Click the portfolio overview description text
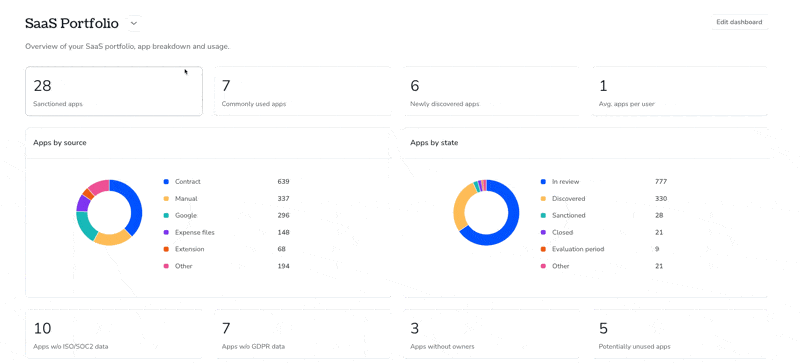 pyautogui.click(x=128, y=46)
